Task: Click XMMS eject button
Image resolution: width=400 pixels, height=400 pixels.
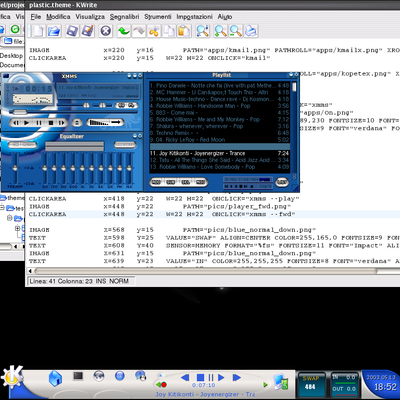Action: (x=77, y=123)
